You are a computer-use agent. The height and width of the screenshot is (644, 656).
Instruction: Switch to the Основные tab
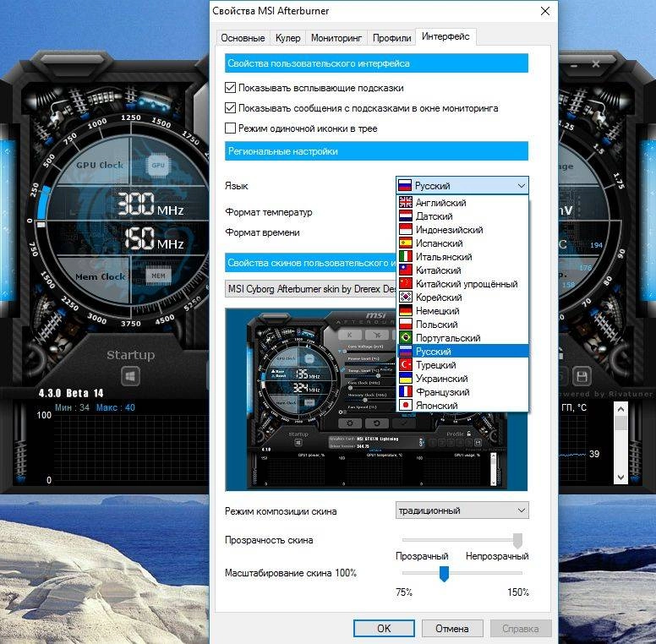pos(243,38)
